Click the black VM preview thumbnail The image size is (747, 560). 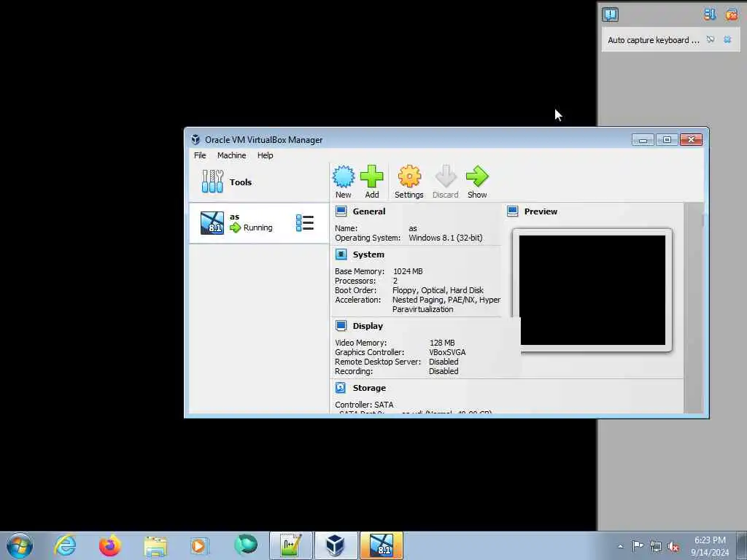pyautogui.click(x=592, y=290)
